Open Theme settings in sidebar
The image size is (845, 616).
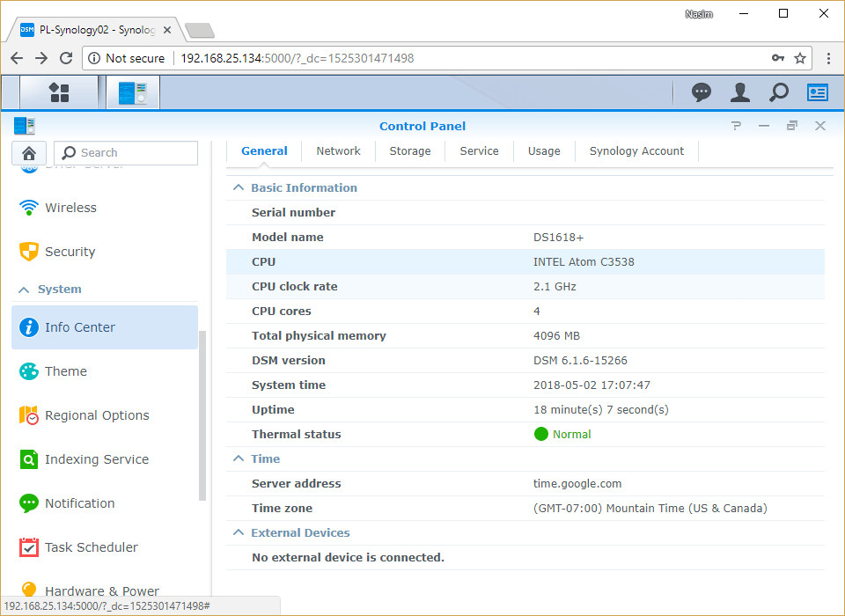(x=105, y=371)
